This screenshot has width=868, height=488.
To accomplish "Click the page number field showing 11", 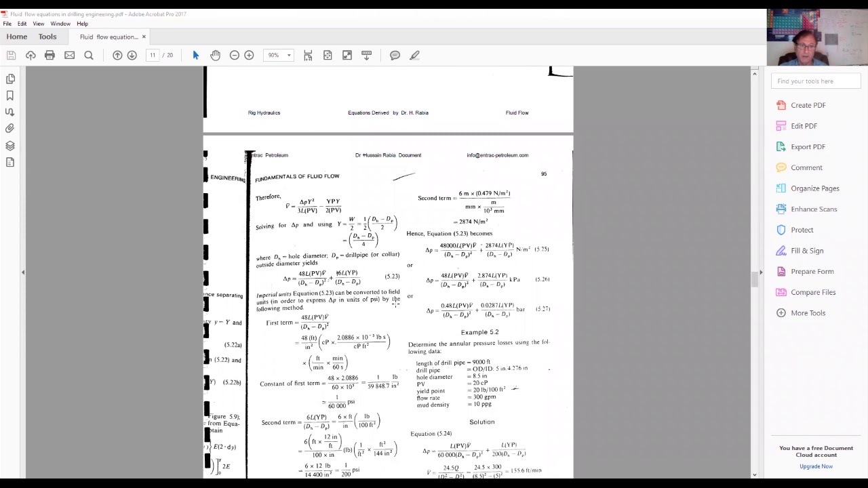I will [153, 55].
